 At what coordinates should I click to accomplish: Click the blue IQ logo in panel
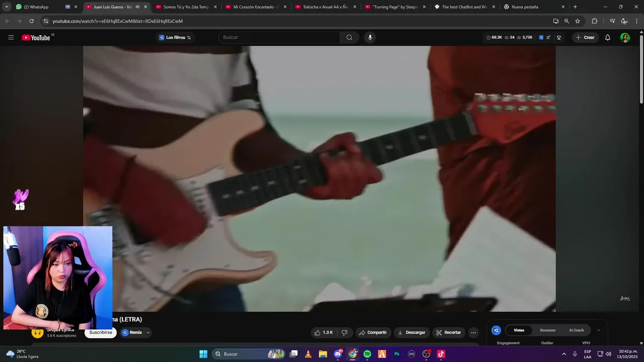tap(496, 330)
